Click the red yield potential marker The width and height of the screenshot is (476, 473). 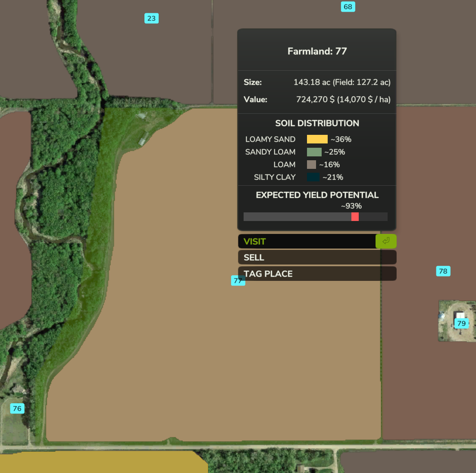355,217
